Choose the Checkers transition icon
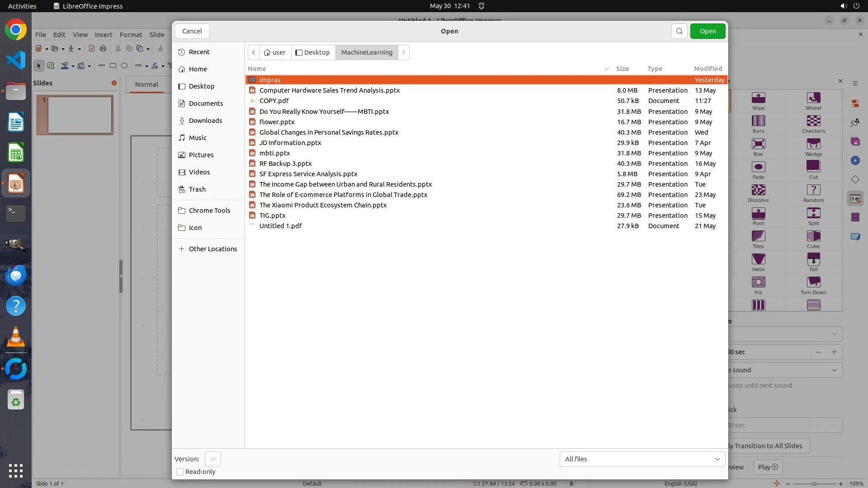Viewport: 868px width, 488px height. click(x=813, y=121)
